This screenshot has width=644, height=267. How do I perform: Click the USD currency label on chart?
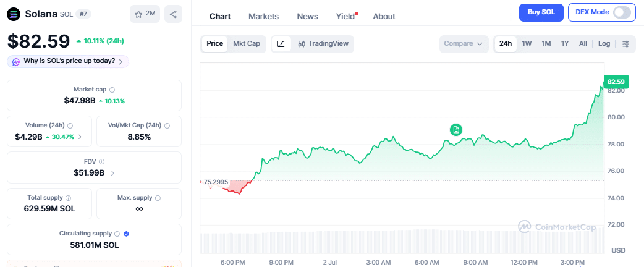pos(618,250)
